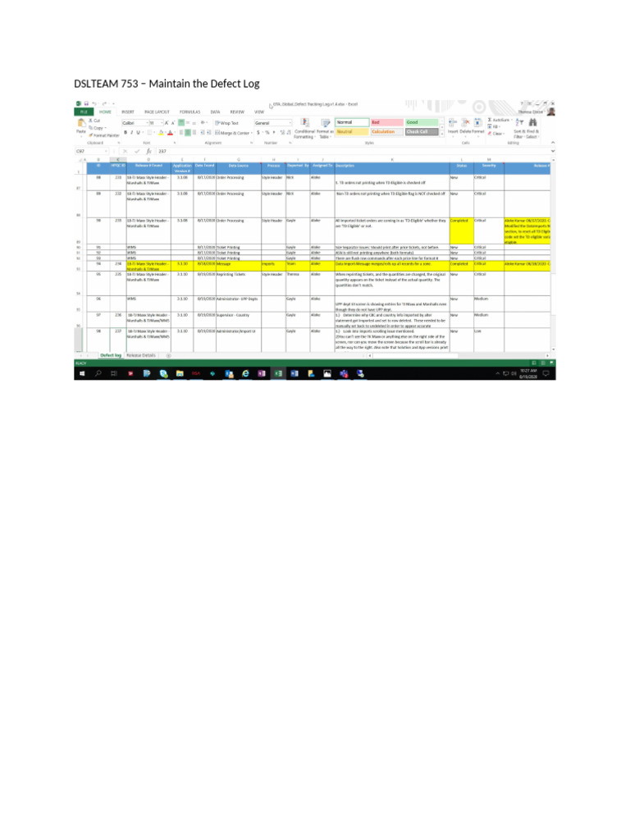Select the Calculation cell style

click(x=387, y=131)
